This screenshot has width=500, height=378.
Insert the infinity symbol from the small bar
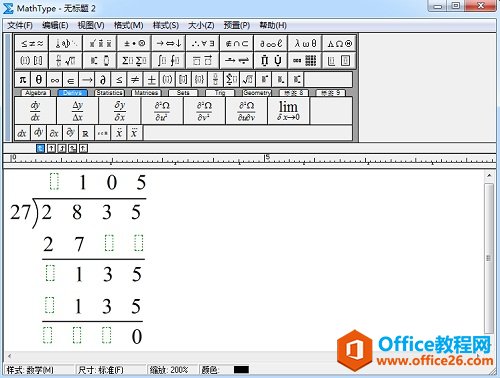pos(55,80)
